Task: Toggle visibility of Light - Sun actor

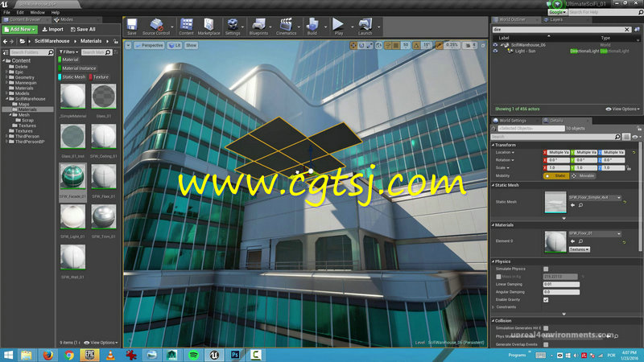Action: (x=495, y=51)
